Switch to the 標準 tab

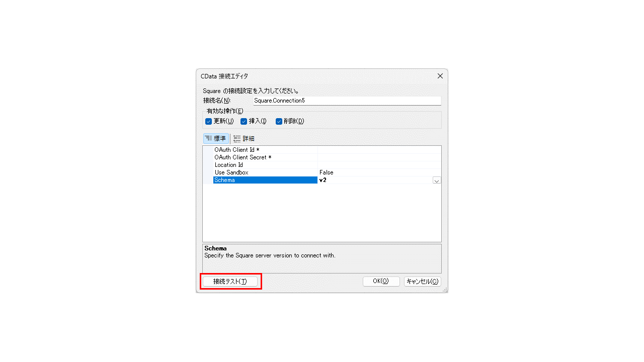pos(216,138)
